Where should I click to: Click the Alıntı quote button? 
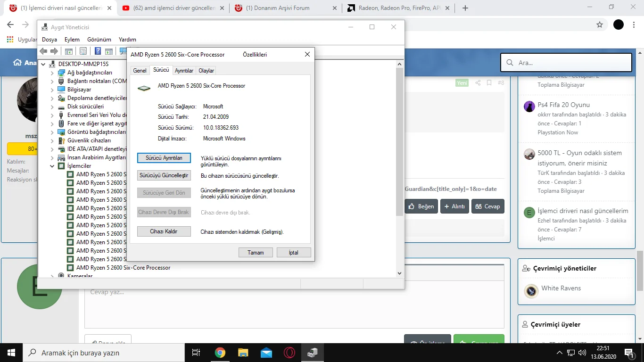coord(454,206)
